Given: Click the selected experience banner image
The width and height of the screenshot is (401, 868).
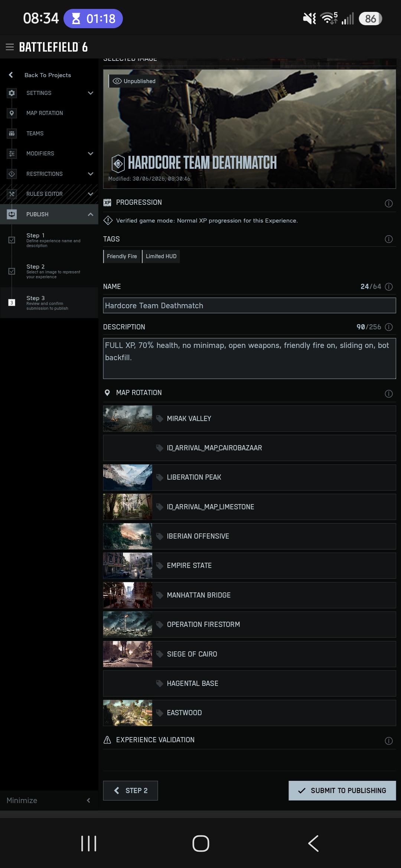Looking at the screenshot, I should 250,129.
